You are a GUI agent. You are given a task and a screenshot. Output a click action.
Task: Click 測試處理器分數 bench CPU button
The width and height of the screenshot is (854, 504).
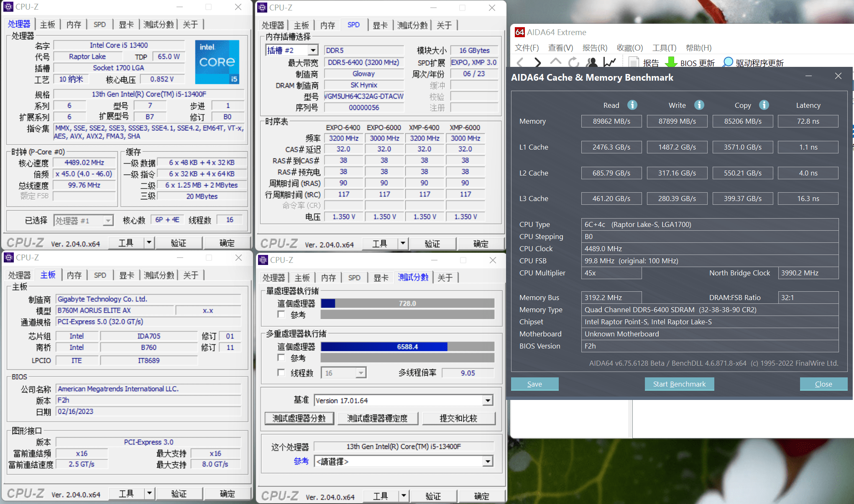[x=299, y=418]
